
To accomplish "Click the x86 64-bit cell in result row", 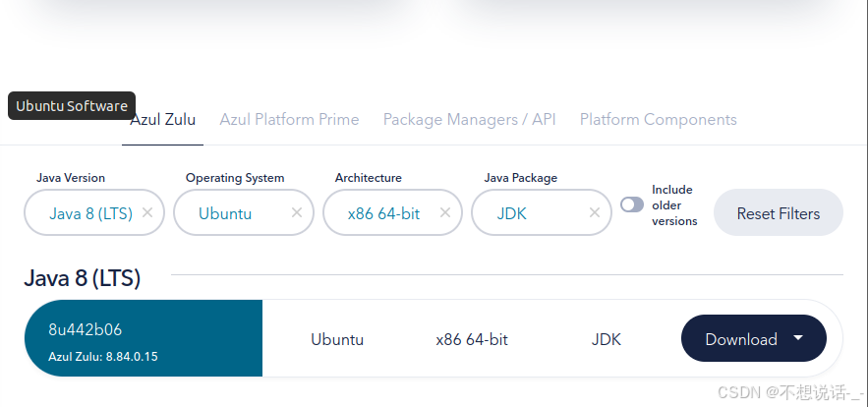I will (472, 339).
